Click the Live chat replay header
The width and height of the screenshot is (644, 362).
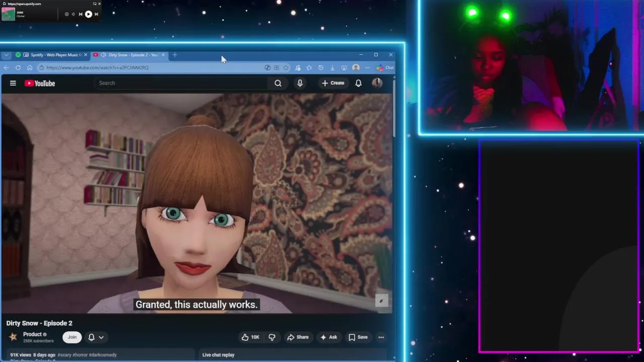click(x=218, y=355)
